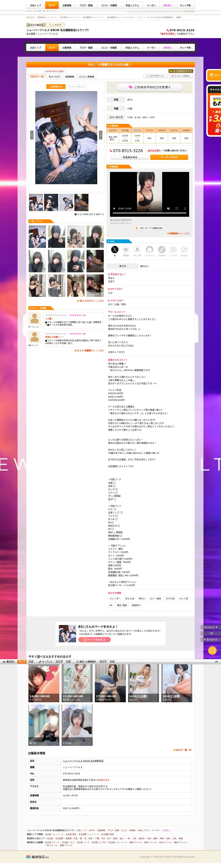The width and height of the screenshot is (221, 868).
Task: Show the next profile photo with right arrow
Action: pos(101,135)
